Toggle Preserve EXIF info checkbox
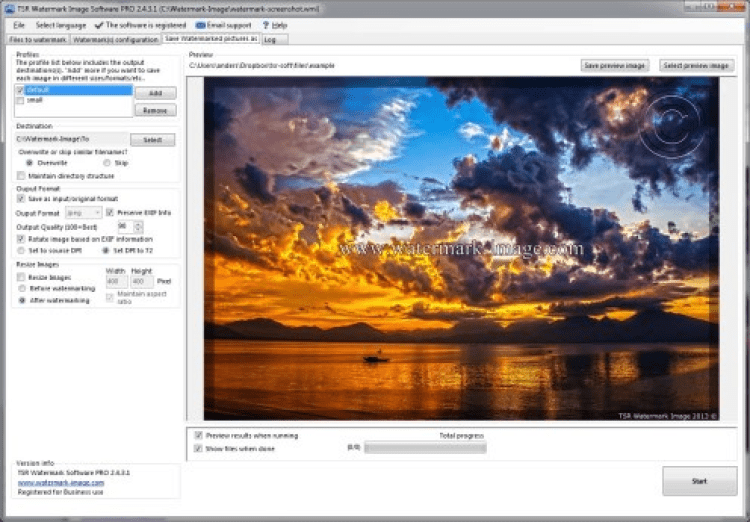 tap(111, 212)
